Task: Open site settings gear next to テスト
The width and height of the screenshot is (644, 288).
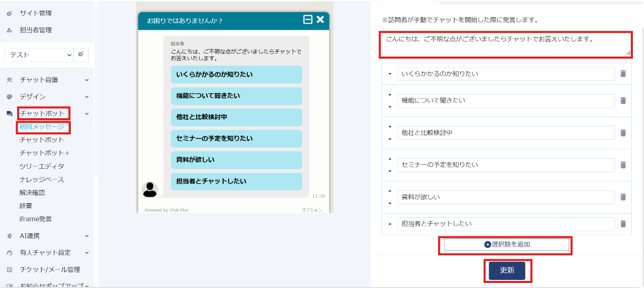Action: 81,55
